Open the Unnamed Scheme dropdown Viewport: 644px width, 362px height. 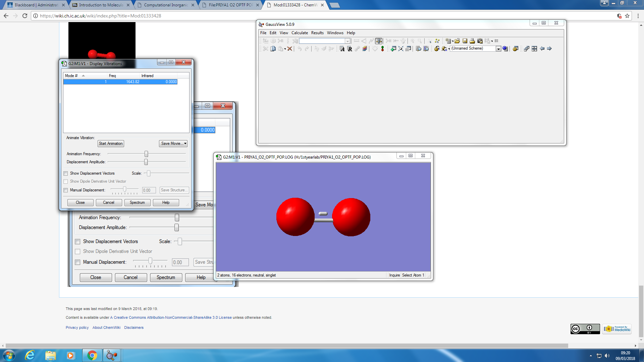click(498, 49)
